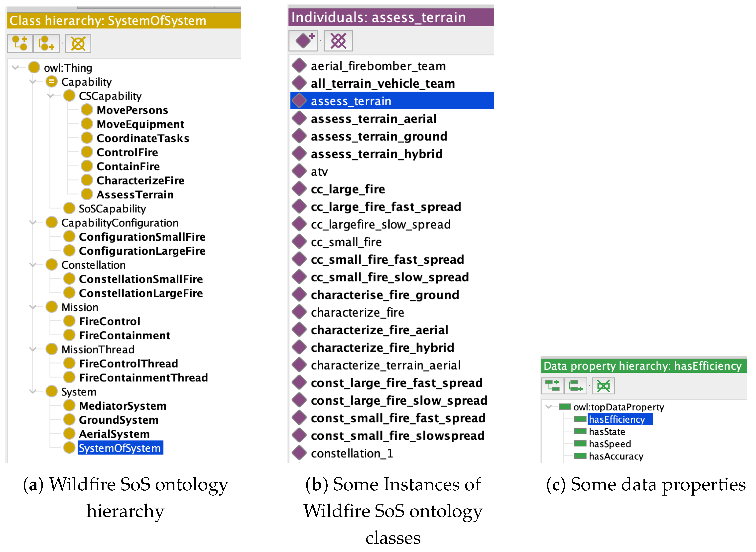The width and height of the screenshot is (756, 552).
Task: Select the hasSpeed data property
Action: coord(609,444)
